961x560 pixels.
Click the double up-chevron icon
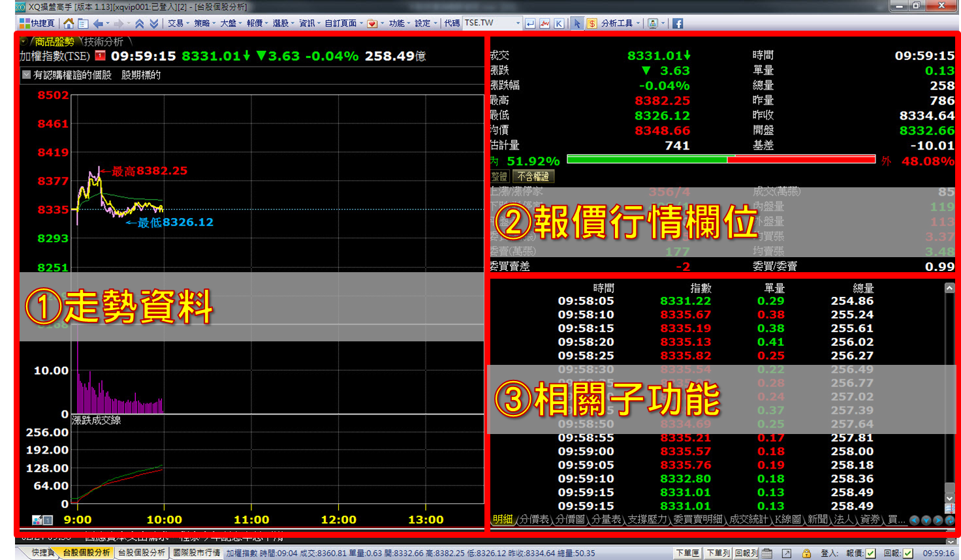click(140, 23)
